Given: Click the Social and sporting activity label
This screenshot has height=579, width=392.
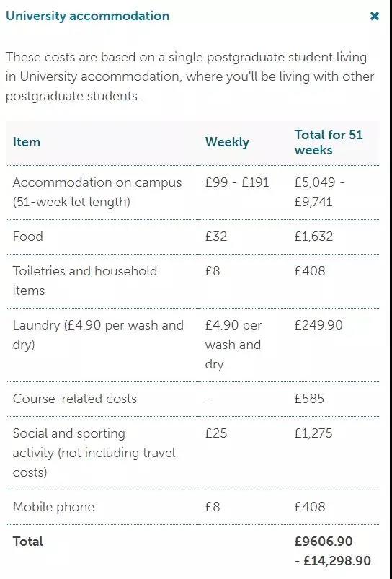Looking at the screenshot, I should click(94, 453).
